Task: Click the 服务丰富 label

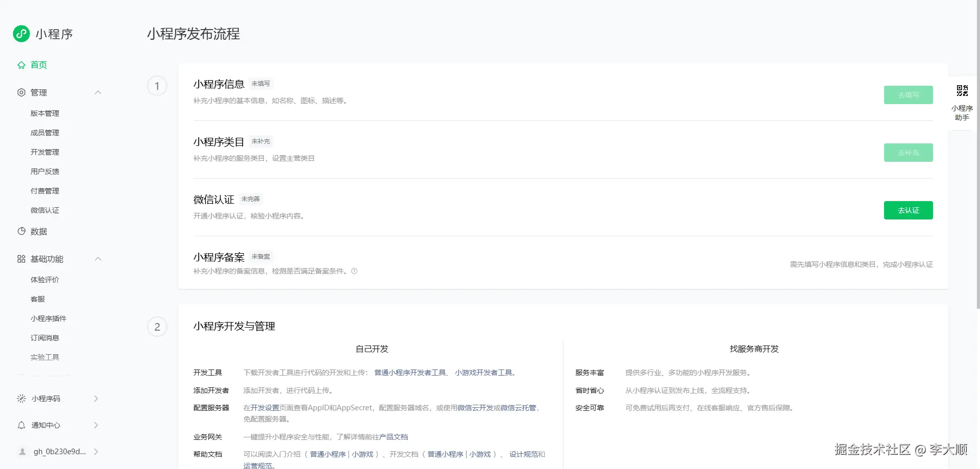Action: [590, 373]
